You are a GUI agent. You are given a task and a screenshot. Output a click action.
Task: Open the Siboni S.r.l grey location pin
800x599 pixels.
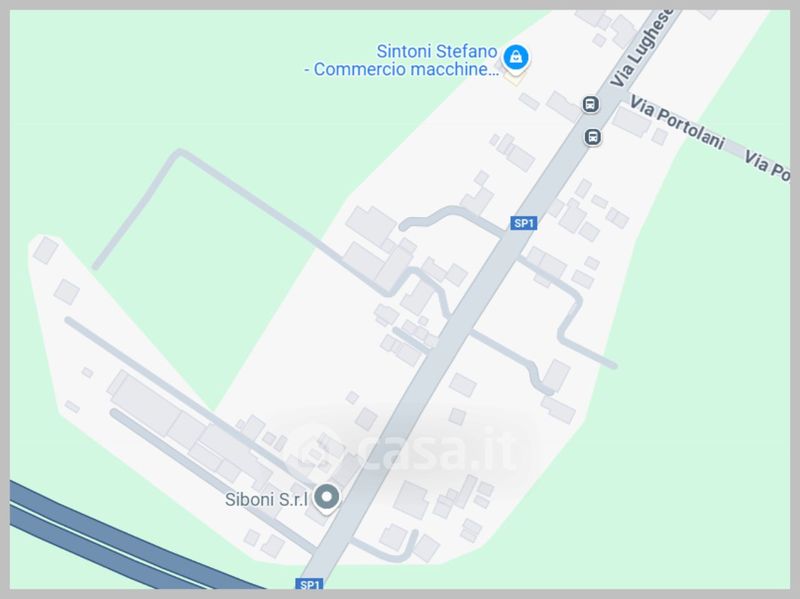click(327, 497)
